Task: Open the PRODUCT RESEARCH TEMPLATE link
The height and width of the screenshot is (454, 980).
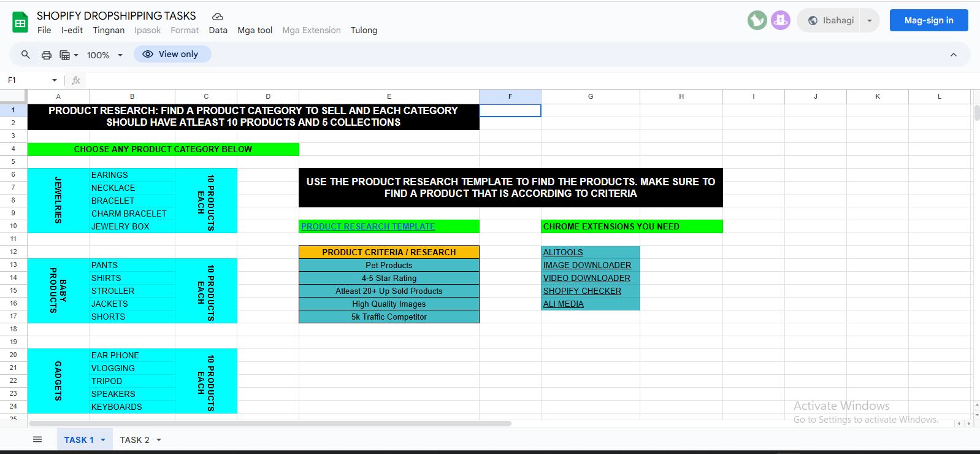Action: [368, 226]
